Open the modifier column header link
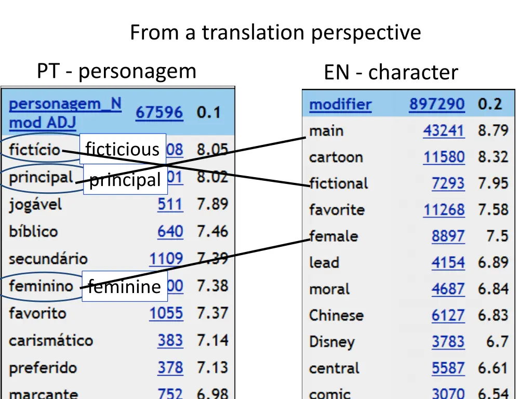The height and width of the screenshot is (399, 532). [340, 104]
